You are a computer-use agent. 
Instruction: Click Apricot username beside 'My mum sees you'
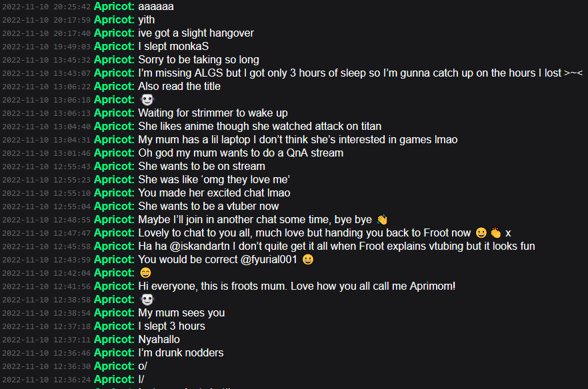point(114,313)
